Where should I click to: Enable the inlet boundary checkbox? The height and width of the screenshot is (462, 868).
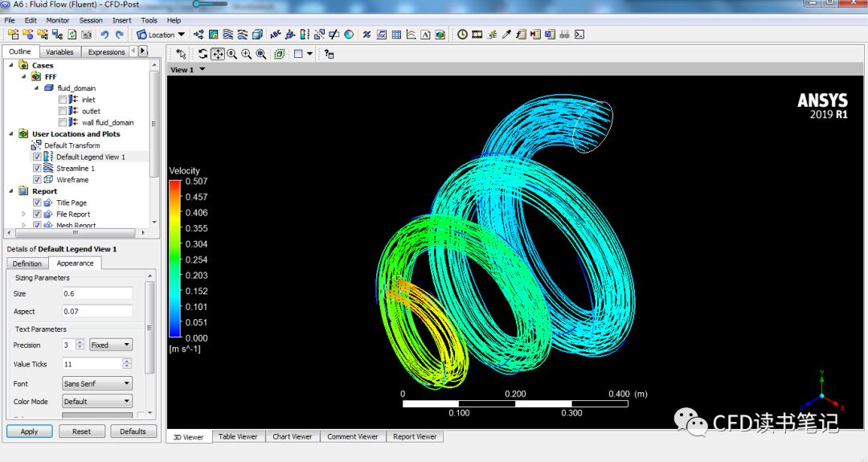click(63, 100)
